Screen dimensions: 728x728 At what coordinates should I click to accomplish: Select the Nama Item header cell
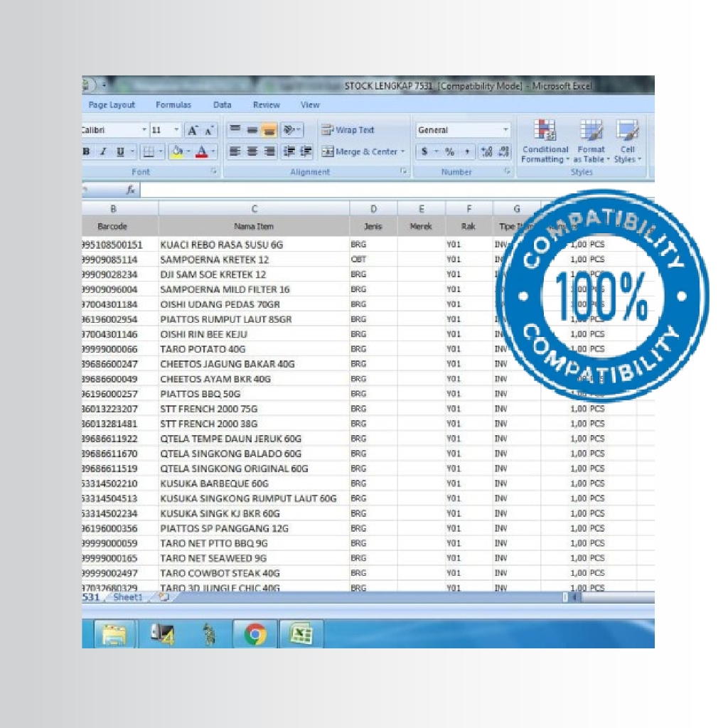pyautogui.click(x=254, y=227)
